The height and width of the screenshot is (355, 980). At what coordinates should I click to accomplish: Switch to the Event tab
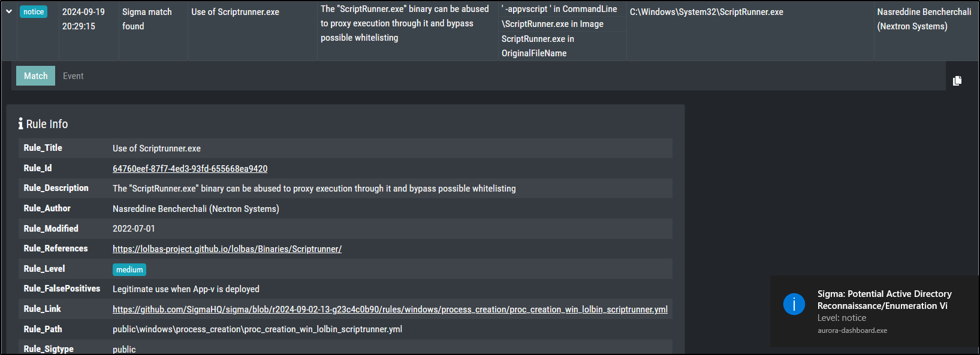tap(73, 76)
